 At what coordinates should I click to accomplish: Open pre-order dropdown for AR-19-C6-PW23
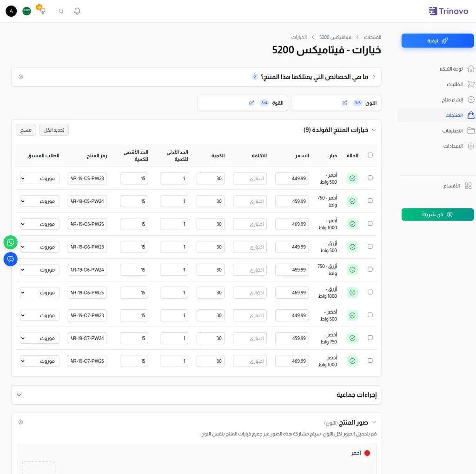(x=40, y=247)
